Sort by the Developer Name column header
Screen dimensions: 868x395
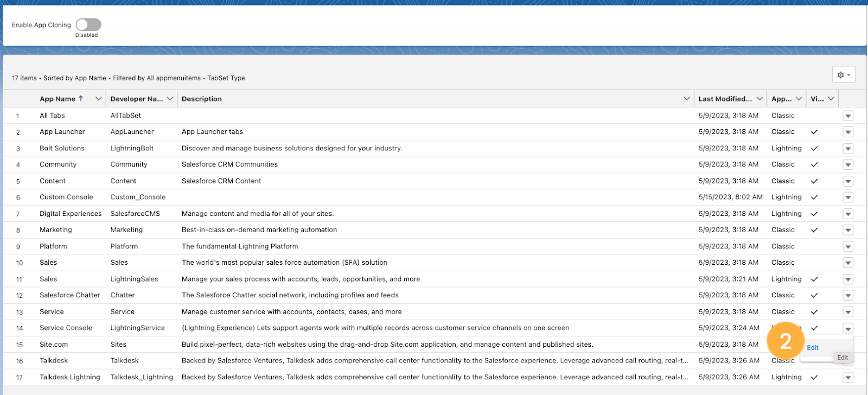(x=137, y=99)
